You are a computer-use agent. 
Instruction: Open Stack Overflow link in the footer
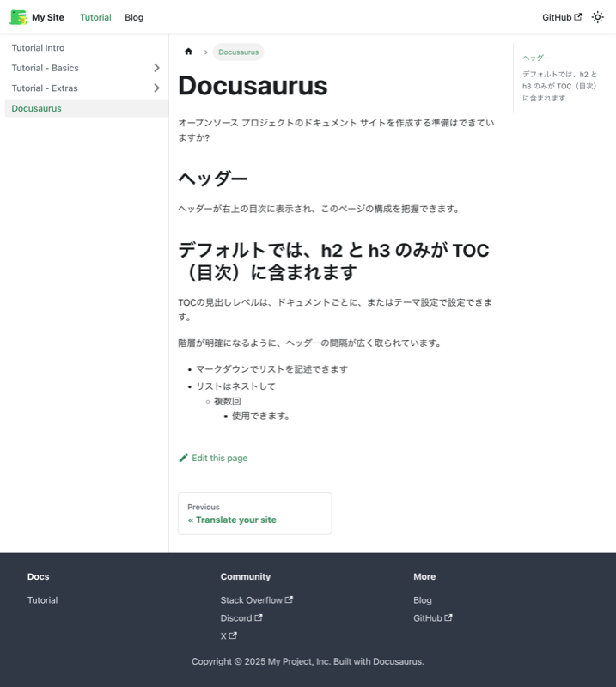click(257, 600)
